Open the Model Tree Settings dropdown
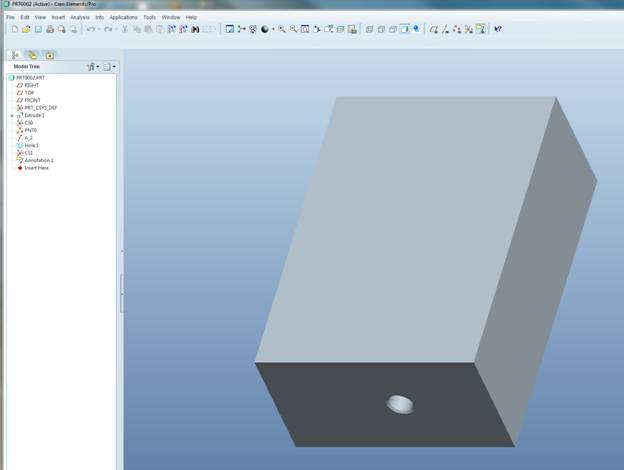The height and width of the screenshot is (470, 624). [93, 66]
